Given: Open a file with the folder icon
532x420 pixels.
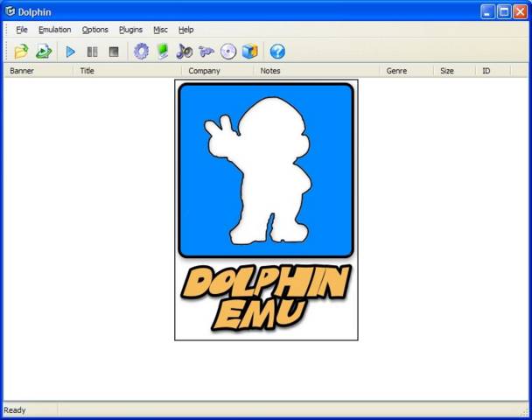Looking at the screenshot, I should (21, 52).
